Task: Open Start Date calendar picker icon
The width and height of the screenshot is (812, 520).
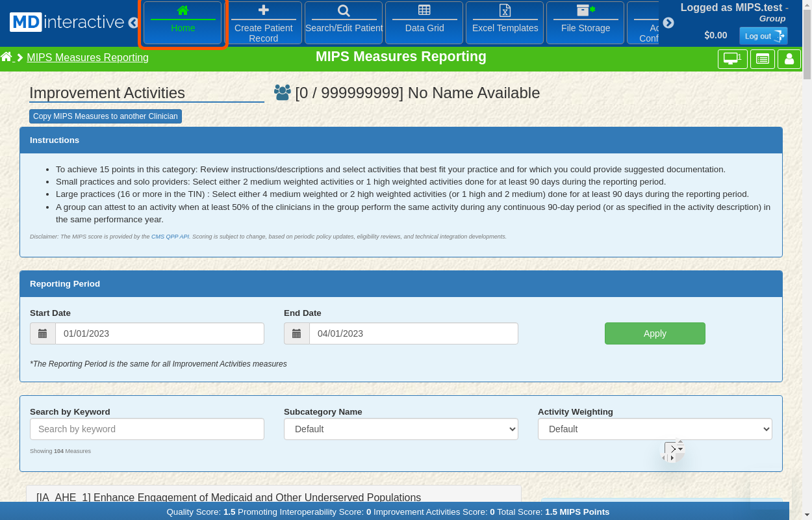Action: [43, 333]
